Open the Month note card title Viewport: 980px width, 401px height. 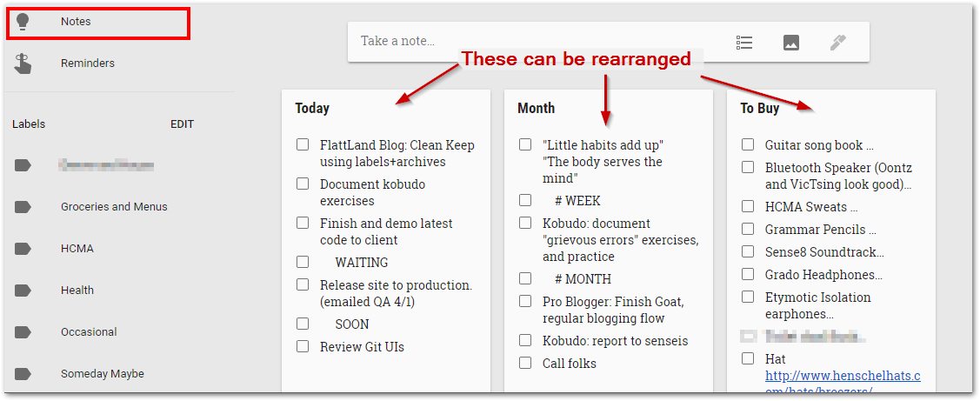(x=537, y=108)
